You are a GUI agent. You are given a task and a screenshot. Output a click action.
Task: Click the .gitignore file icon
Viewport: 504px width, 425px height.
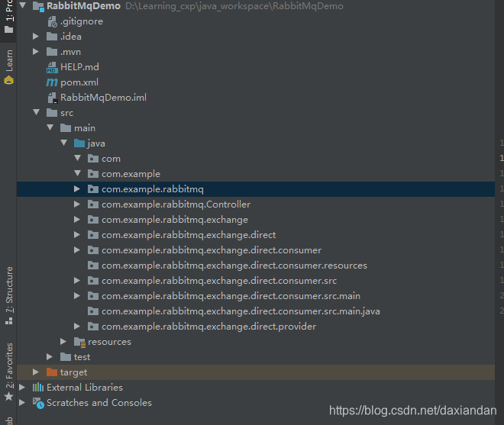pos(52,22)
